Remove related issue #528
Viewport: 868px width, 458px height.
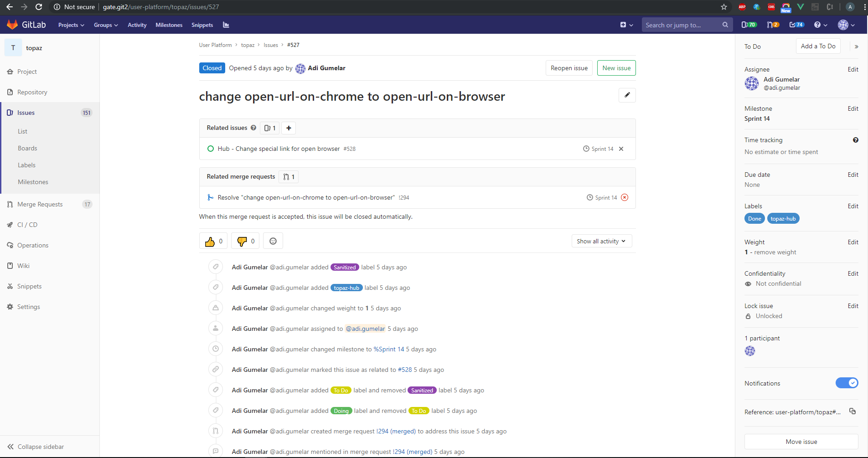pyautogui.click(x=621, y=149)
